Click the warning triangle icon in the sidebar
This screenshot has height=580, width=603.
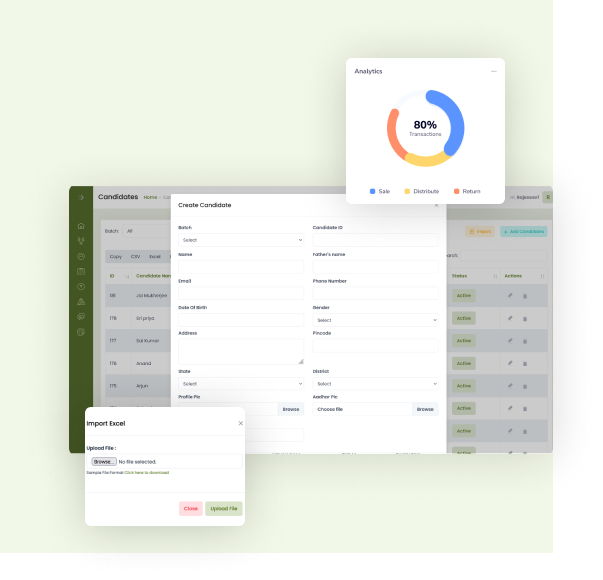pyautogui.click(x=82, y=301)
